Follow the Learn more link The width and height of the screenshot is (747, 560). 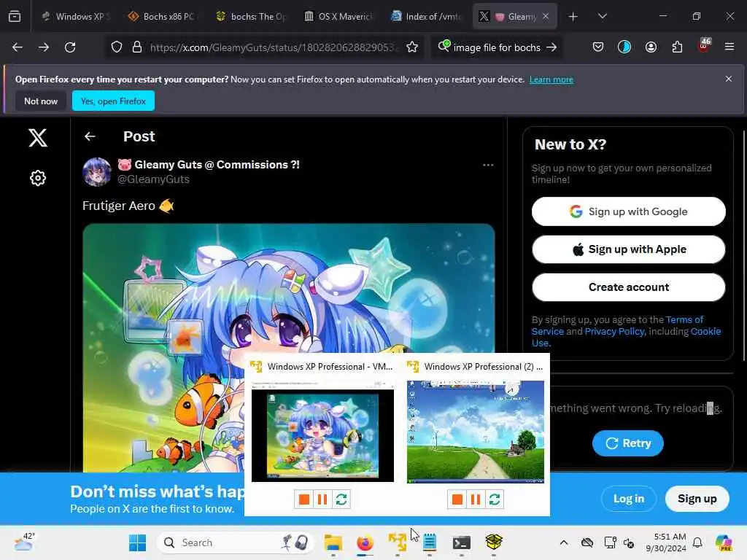tap(551, 79)
